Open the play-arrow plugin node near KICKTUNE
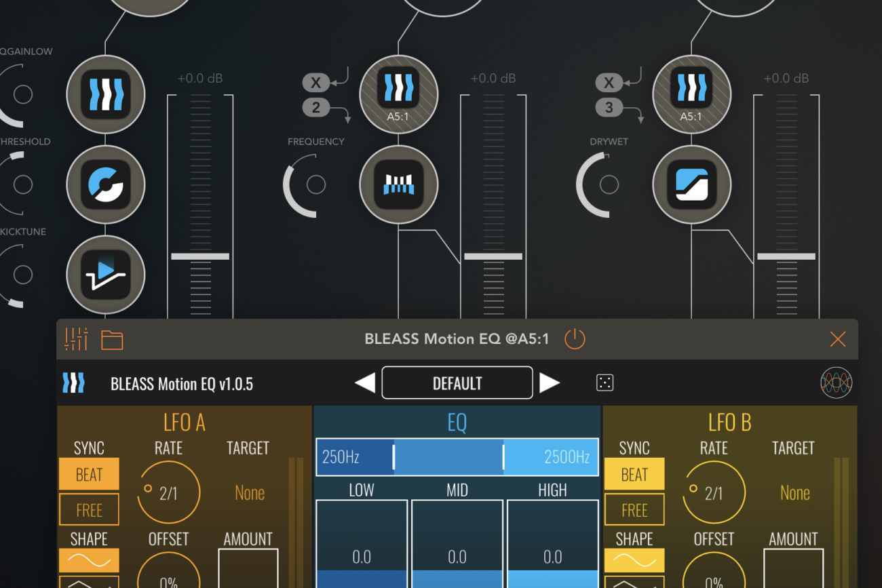Viewport: 882px width, 588px height. tap(105, 275)
